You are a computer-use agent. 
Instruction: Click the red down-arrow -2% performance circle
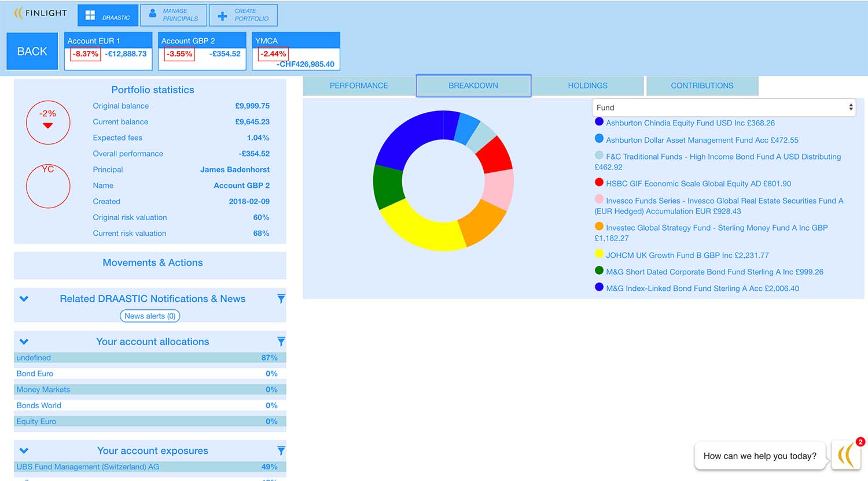[x=48, y=123]
